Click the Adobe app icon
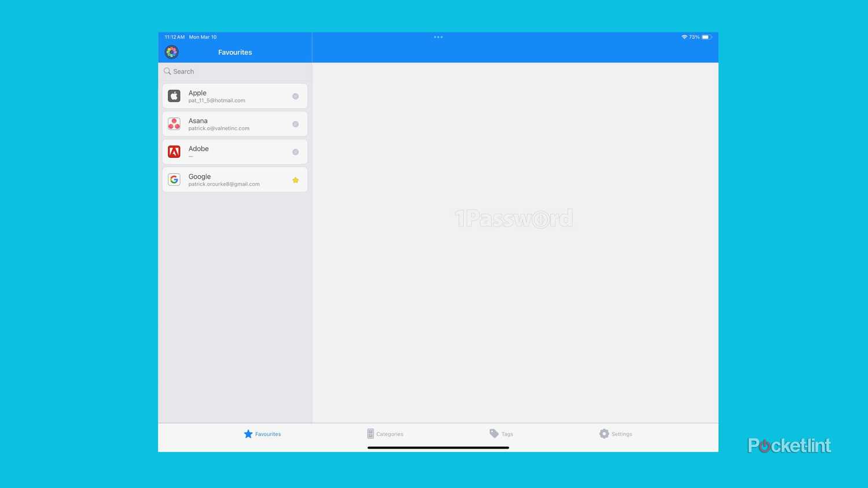Viewport: 868px width, 488px height. pyautogui.click(x=174, y=151)
